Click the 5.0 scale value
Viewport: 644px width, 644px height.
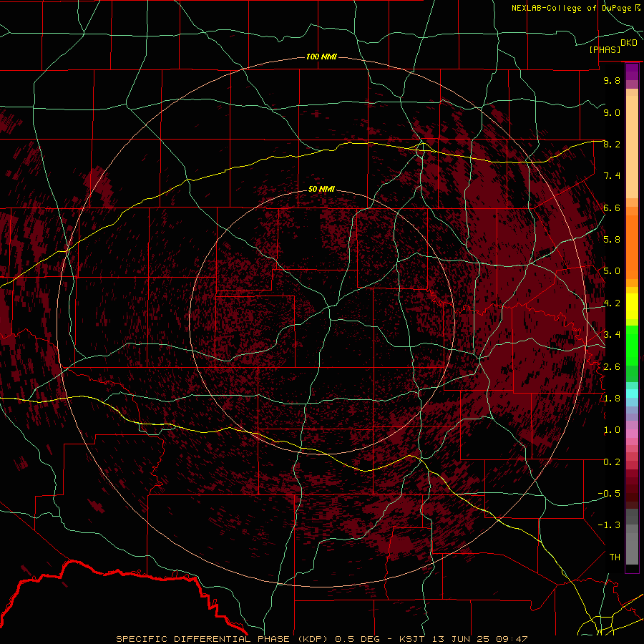point(612,271)
